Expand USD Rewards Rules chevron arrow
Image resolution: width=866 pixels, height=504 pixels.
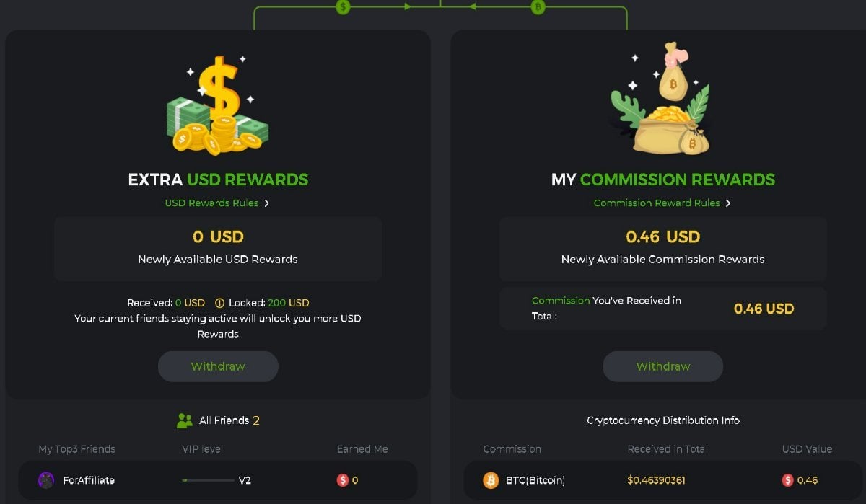[x=266, y=203]
